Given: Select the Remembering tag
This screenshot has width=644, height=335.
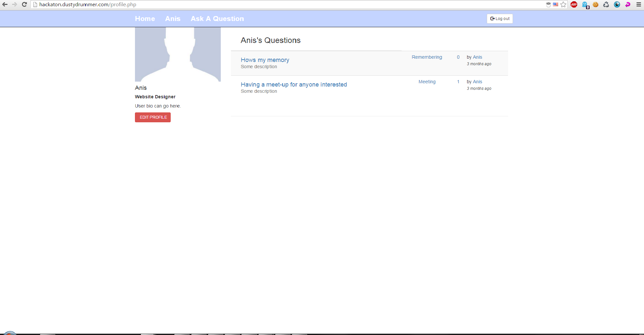Looking at the screenshot, I should coord(427,57).
